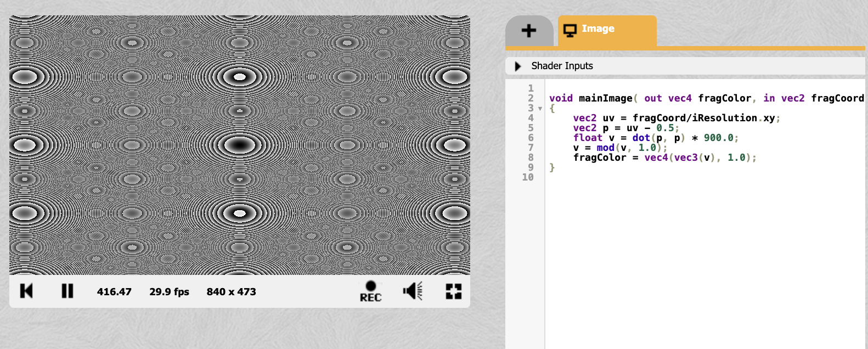Place cursor on 'vec2 uv = fragCoord/iResolution.xy' line
The height and width of the screenshot is (349, 868).
tap(677, 118)
